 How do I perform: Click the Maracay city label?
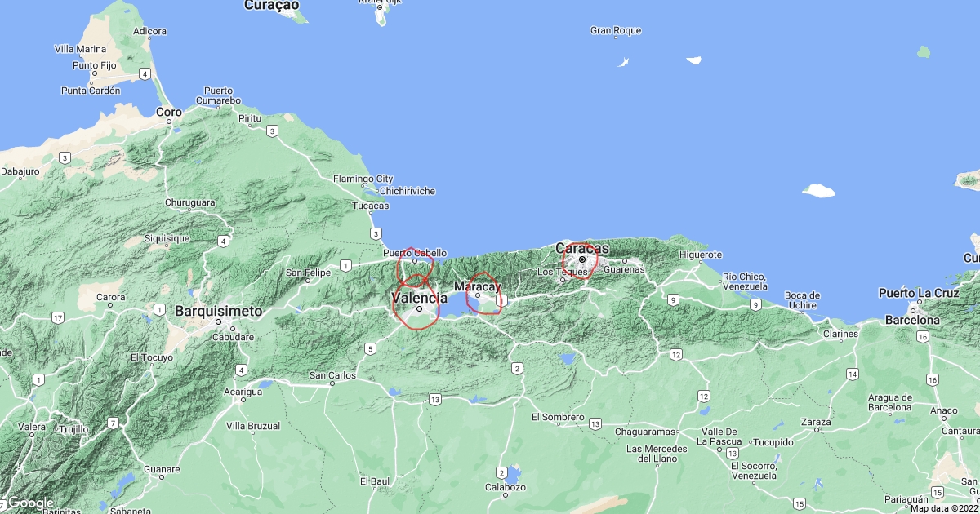tap(477, 286)
